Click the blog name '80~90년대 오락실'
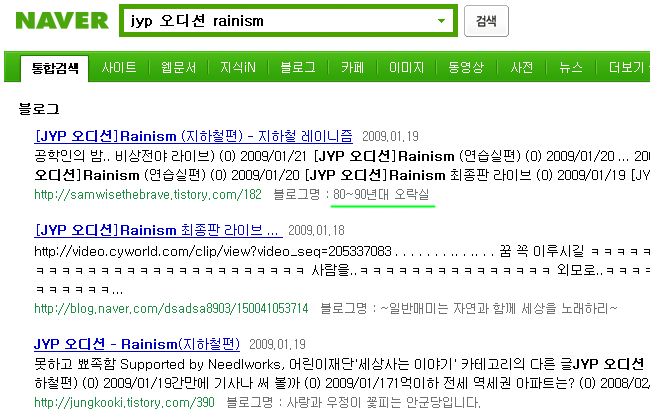This screenshot has width=650, height=415. point(381,194)
